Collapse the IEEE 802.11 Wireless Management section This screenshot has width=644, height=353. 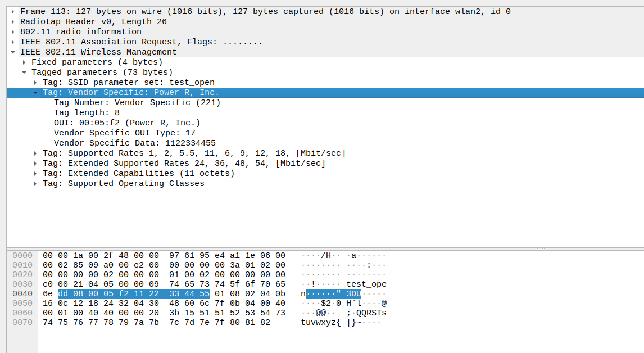pyautogui.click(x=13, y=52)
